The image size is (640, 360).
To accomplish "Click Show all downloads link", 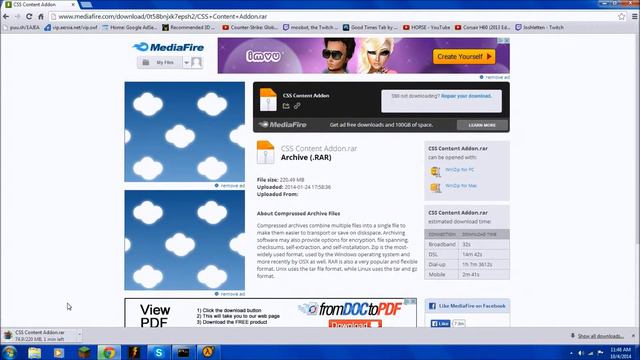I will (x=600, y=336).
